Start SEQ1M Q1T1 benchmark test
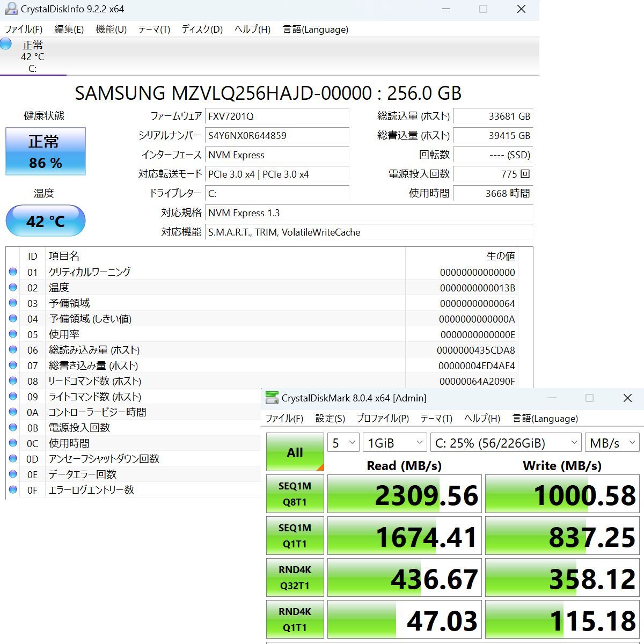The height and width of the screenshot is (644, 644). coord(295,536)
